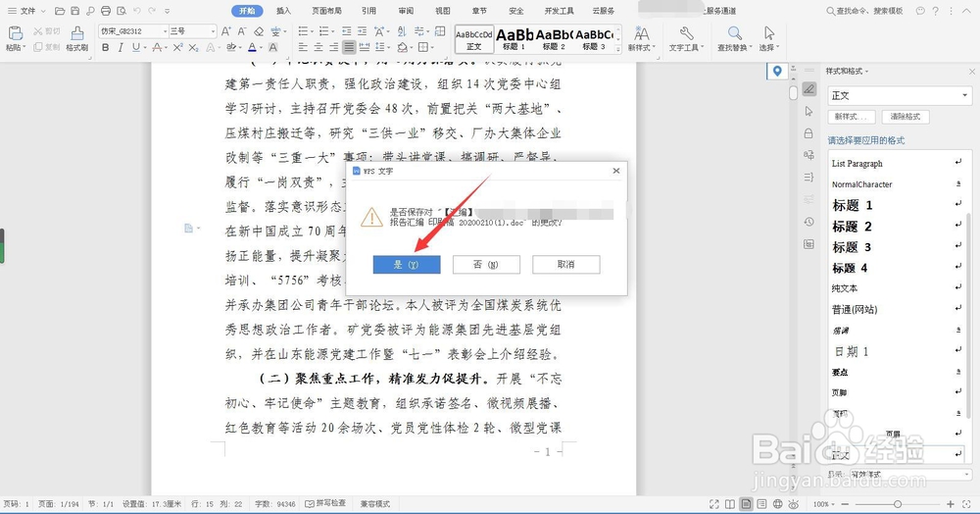Screen dimensions: 980x514
Task: Set align left
Action: tap(303, 47)
